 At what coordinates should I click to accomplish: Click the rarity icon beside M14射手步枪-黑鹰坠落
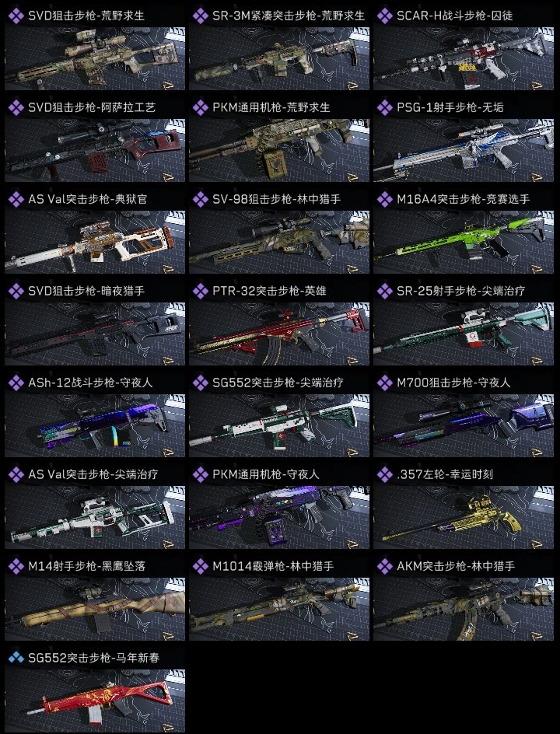(16, 566)
